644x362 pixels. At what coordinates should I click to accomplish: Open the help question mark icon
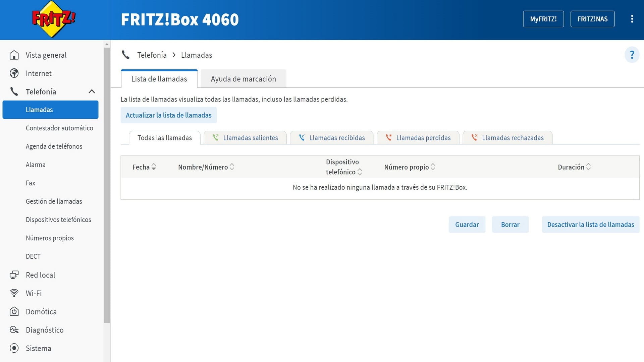click(x=632, y=55)
